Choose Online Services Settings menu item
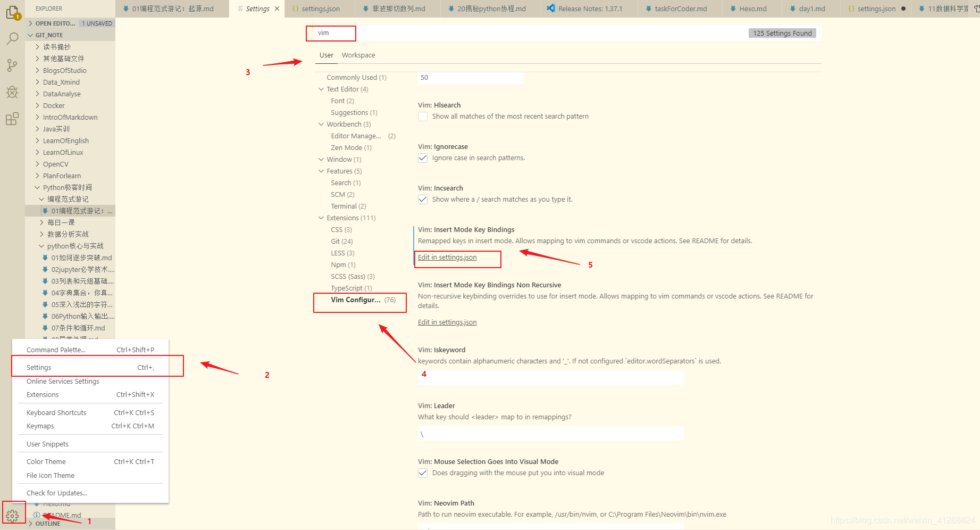Image resolution: width=980 pixels, height=530 pixels. [x=90, y=382]
